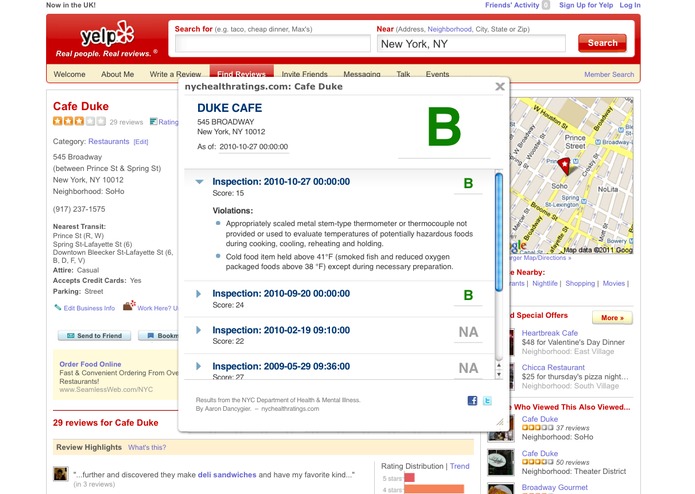This screenshot has width=695, height=494.
Task: Click Nightlife nearby link
Action: click(x=545, y=284)
